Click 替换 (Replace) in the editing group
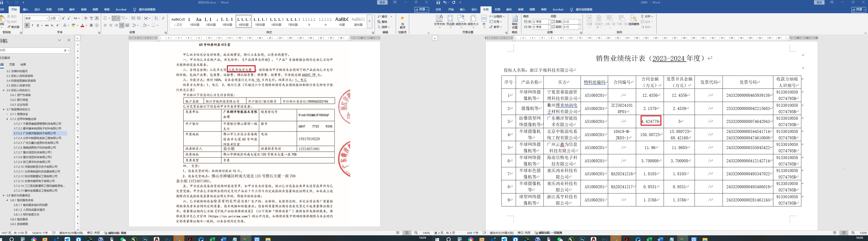The width and height of the screenshot is (868, 241). (382, 22)
